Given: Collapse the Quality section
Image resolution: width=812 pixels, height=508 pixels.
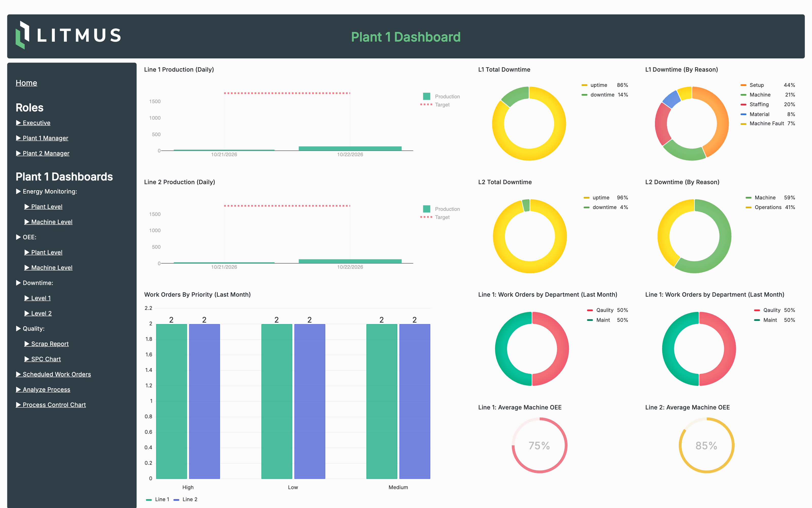Looking at the screenshot, I should click(30, 328).
